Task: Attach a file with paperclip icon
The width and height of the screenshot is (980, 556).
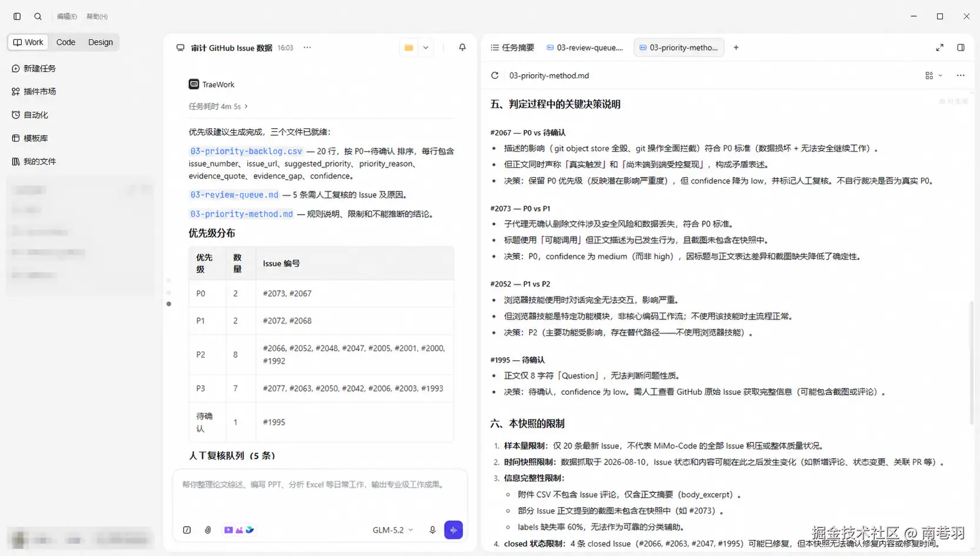Action: (208, 530)
